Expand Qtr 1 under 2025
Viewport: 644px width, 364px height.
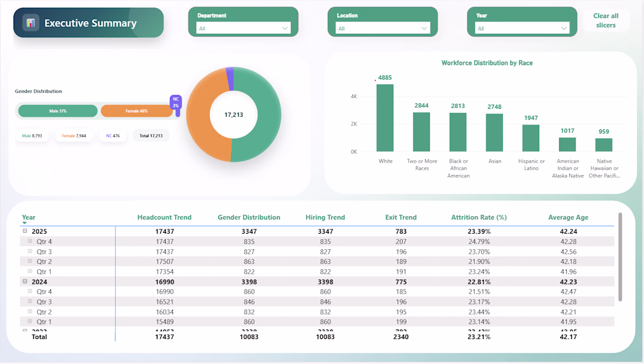(30, 272)
